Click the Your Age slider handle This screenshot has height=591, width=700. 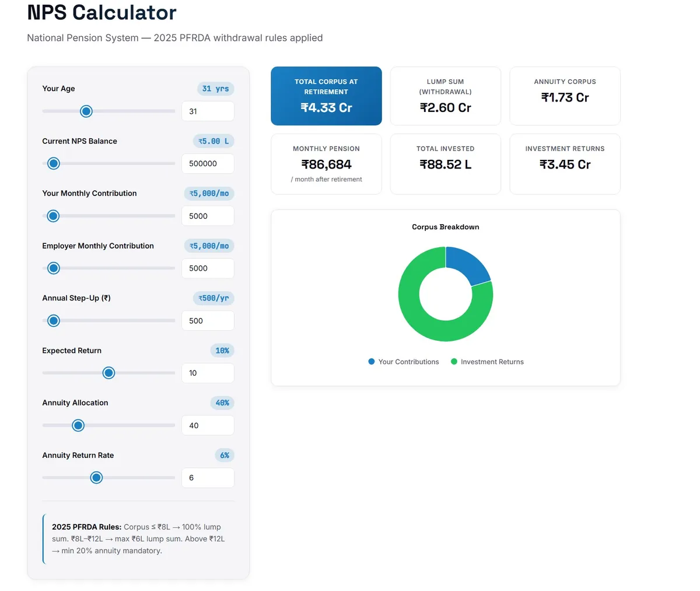click(86, 111)
